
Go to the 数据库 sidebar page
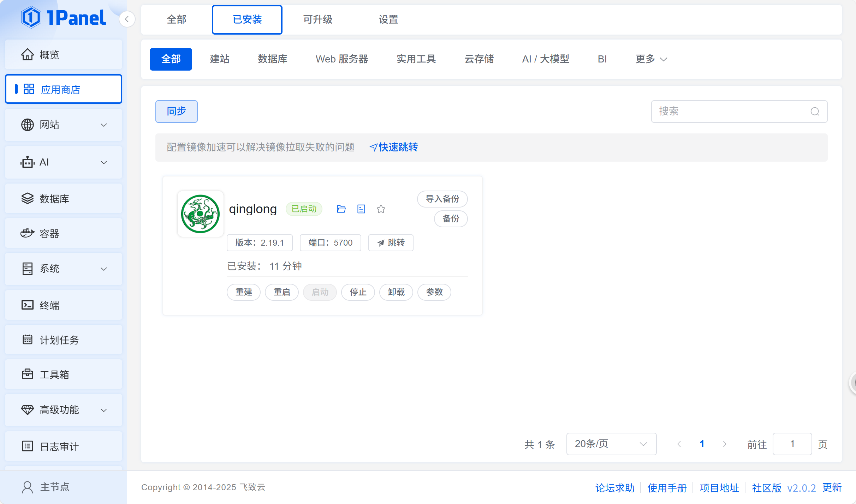click(x=64, y=198)
